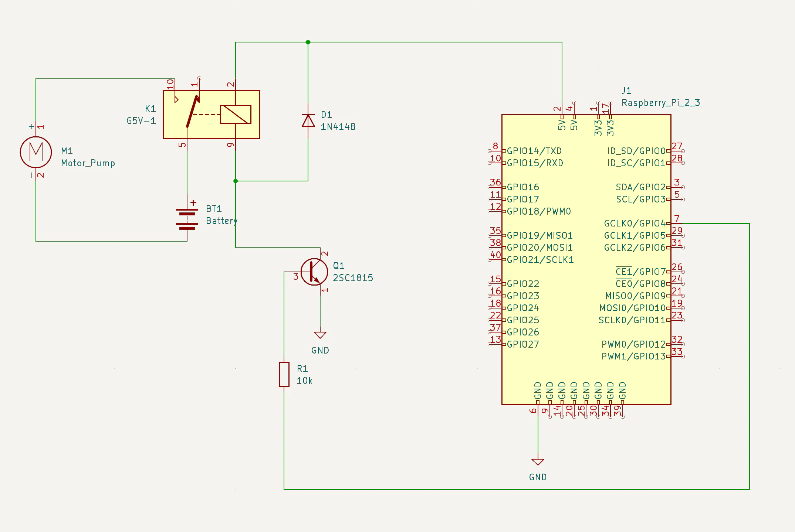Select the '2SC1815' transistor value text
795x532 pixels.
coord(353,278)
